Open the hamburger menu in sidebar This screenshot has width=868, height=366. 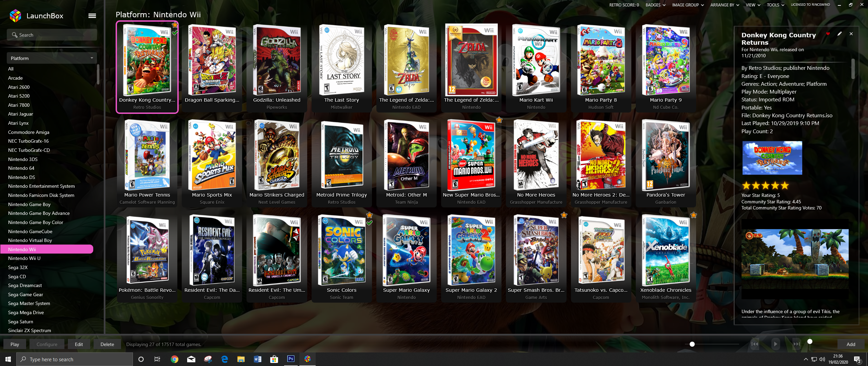click(92, 16)
